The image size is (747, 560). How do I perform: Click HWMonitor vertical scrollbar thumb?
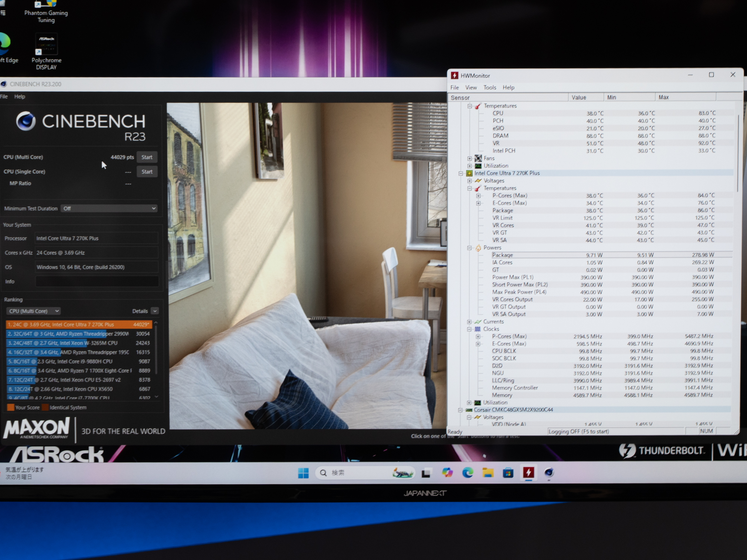[738, 153]
